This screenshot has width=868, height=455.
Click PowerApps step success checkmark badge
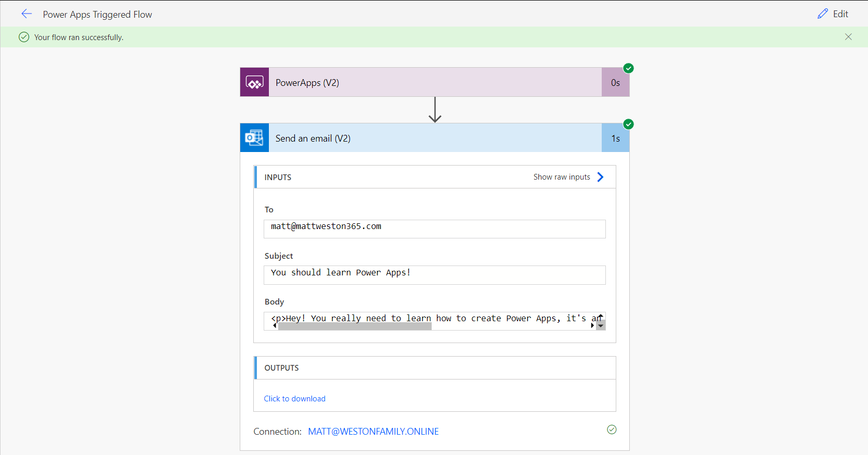pos(628,68)
